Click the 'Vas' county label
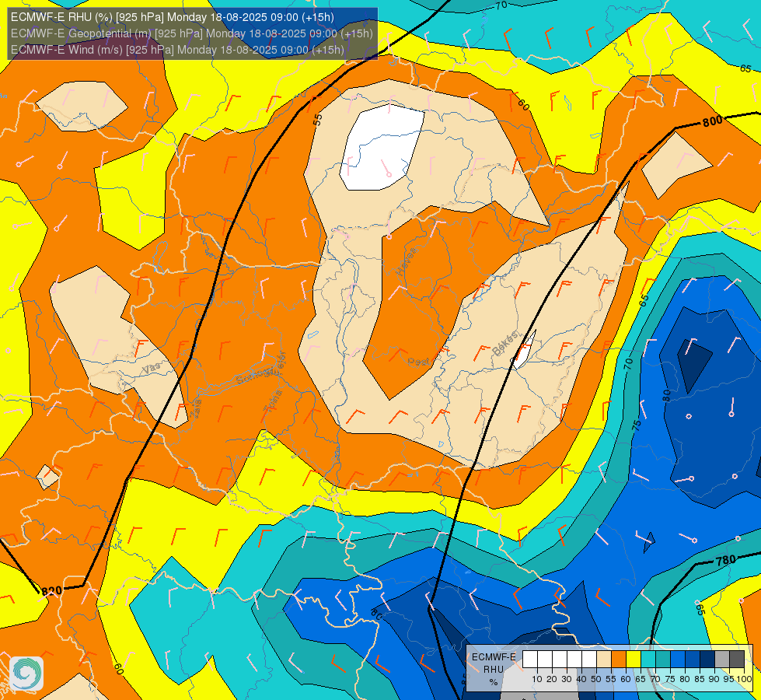 pyautogui.click(x=152, y=369)
